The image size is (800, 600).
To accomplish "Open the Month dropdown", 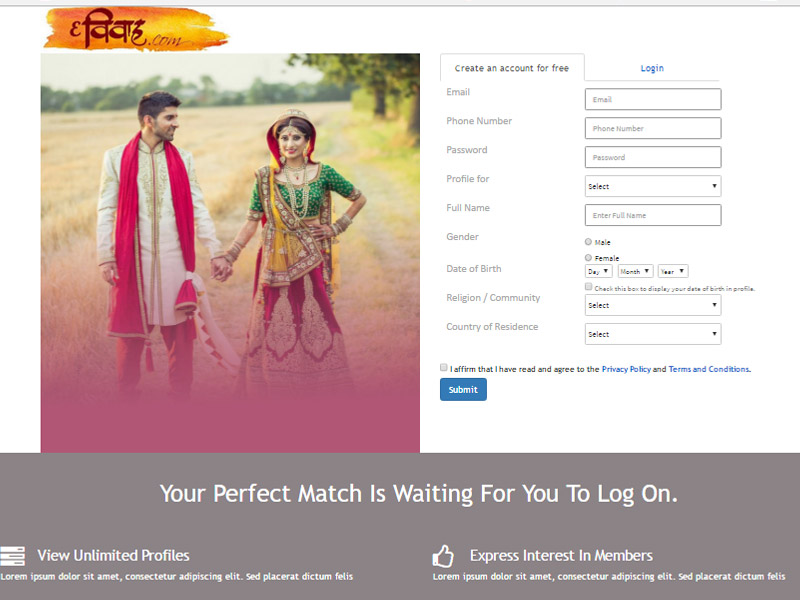I will click(x=635, y=271).
